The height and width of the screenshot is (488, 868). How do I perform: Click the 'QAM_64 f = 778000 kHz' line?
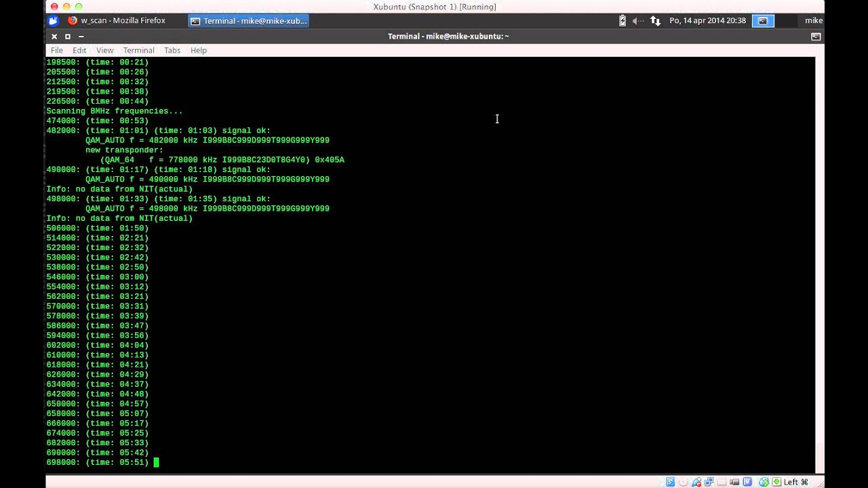pos(222,160)
